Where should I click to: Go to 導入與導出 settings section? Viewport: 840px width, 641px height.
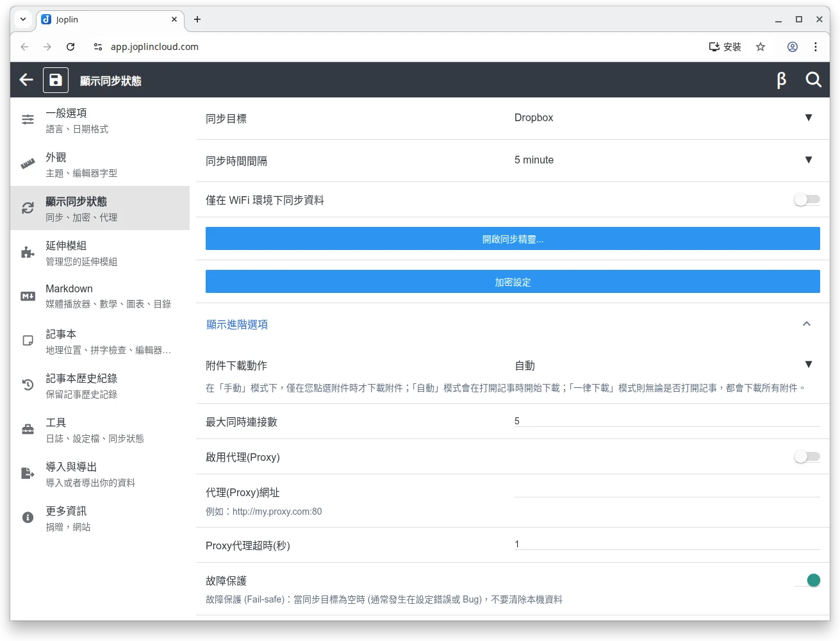click(99, 474)
